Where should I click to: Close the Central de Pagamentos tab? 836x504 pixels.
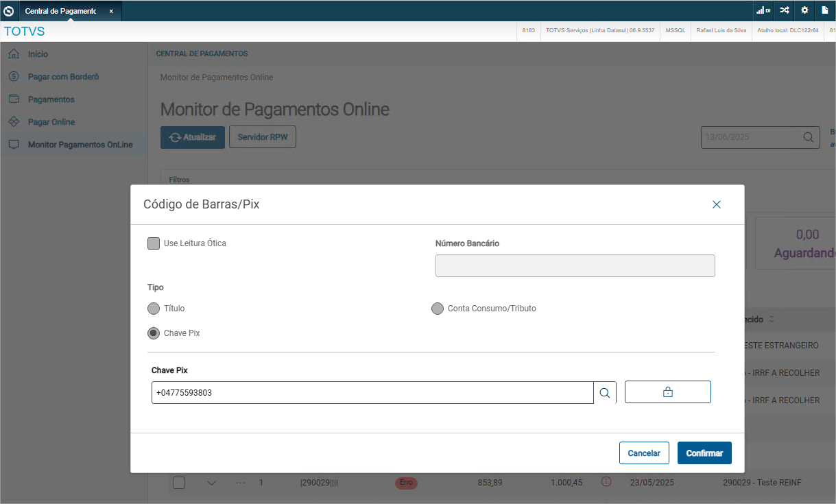point(111,11)
